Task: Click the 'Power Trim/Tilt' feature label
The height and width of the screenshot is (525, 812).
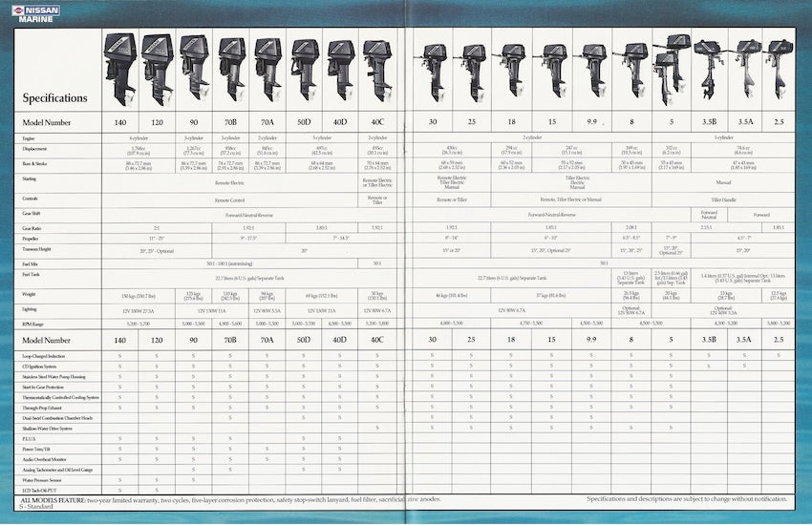Action: tap(36, 450)
